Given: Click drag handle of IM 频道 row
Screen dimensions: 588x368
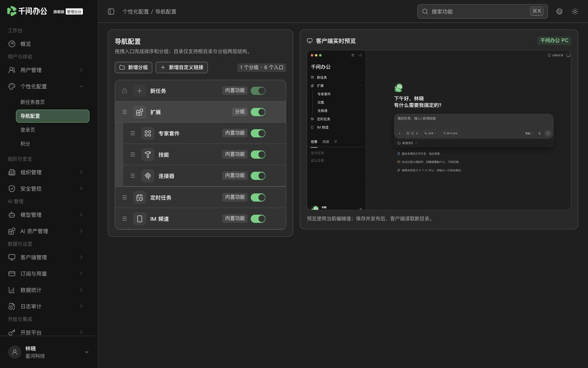Looking at the screenshot, I should pyautogui.click(x=125, y=219).
